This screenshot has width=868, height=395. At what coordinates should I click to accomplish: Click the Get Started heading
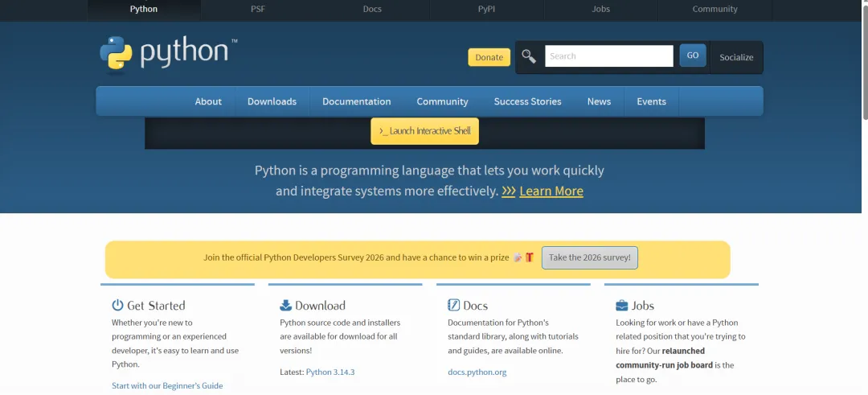156,305
